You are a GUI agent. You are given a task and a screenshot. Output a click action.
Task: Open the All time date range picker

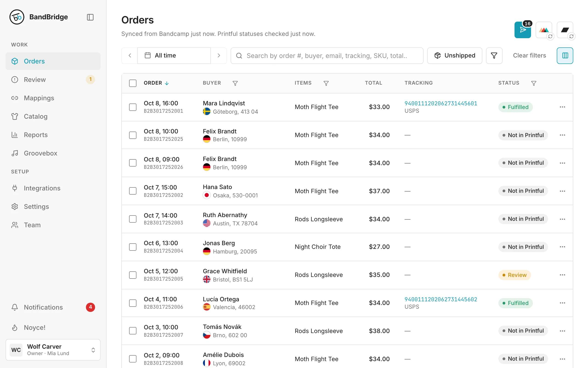(174, 55)
